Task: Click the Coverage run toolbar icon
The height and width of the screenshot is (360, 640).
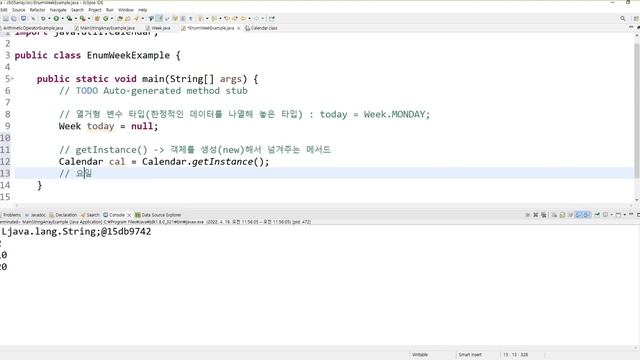Action: click(69, 18)
